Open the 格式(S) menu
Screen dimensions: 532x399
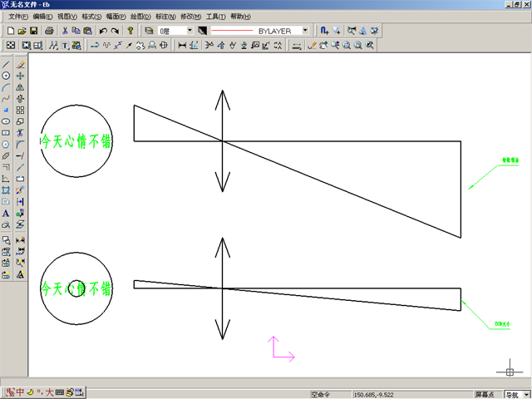(91, 17)
